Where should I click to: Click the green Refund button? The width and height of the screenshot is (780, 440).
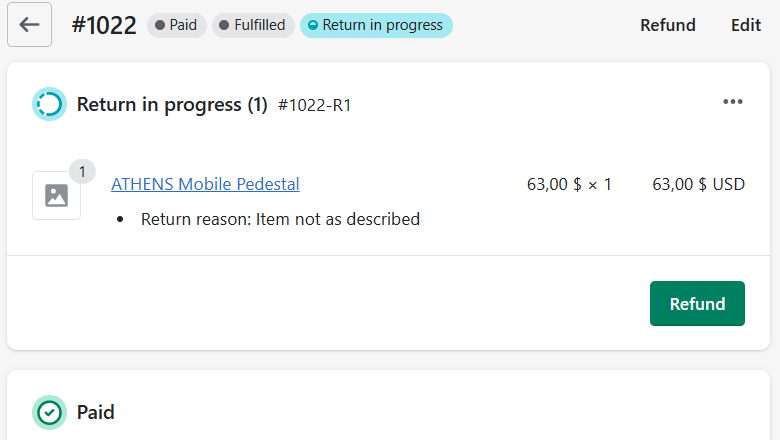point(697,304)
